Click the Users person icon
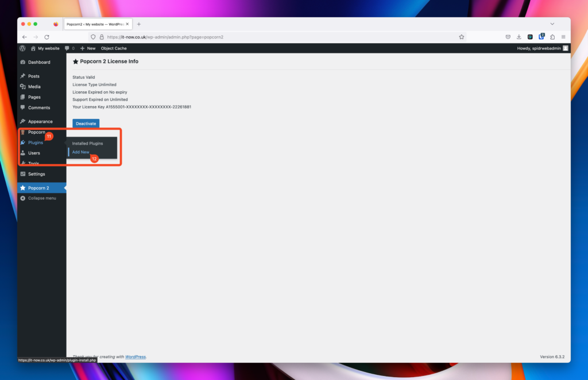The height and width of the screenshot is (380, 588). coord(23,153)
